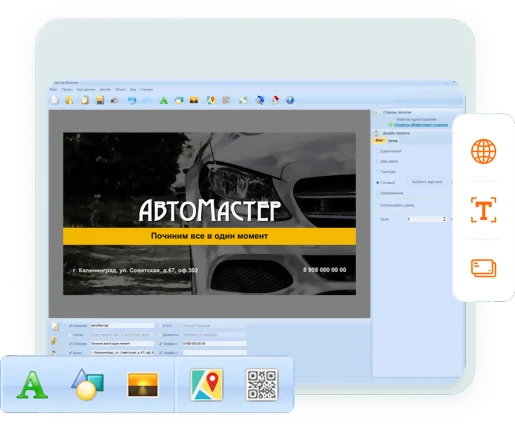
Task: Click the map pin icon in the bottom strip
Action: [207, 384]
